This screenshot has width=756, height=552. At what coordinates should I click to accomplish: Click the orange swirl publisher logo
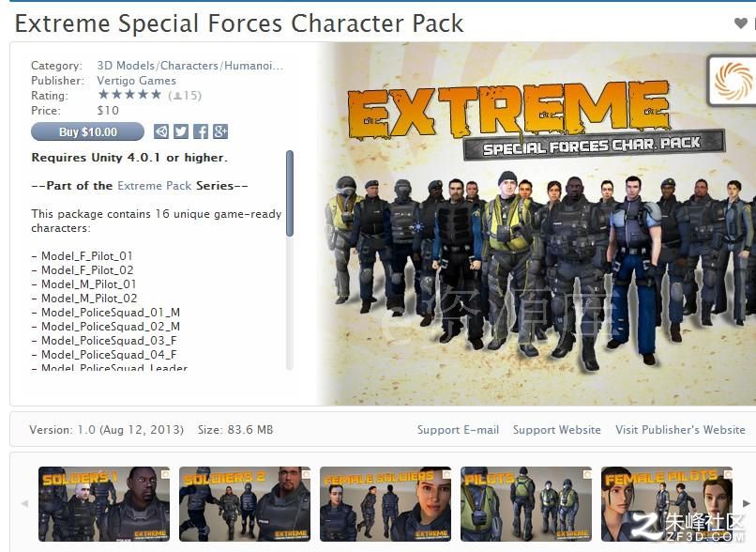[733, 81]
